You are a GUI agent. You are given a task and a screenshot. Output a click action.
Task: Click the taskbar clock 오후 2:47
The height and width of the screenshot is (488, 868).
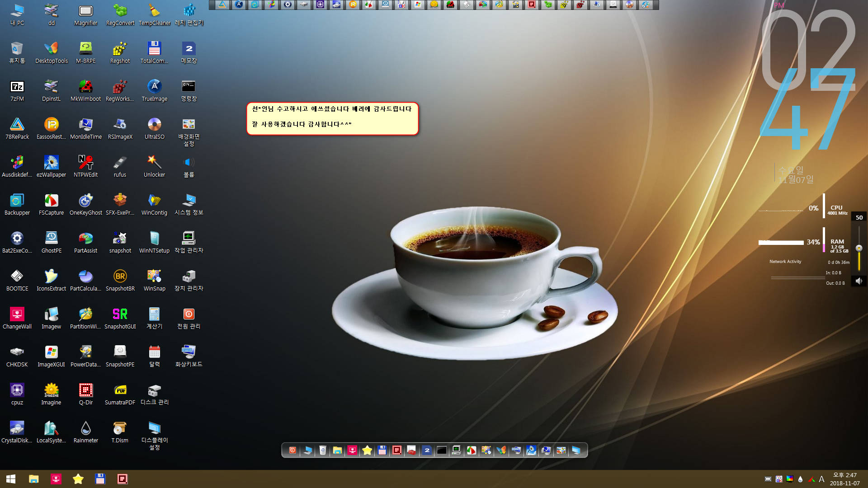tap(844, 475)
